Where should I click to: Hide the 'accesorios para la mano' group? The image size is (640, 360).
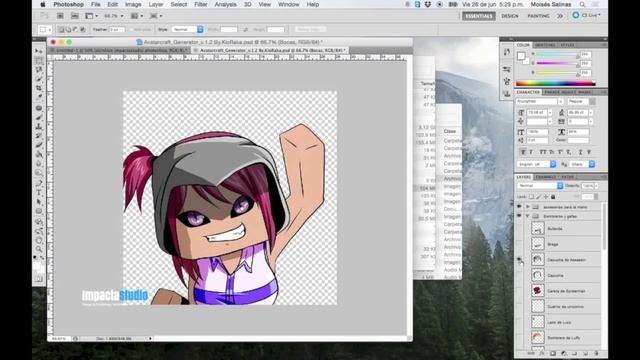pos(519,207)
